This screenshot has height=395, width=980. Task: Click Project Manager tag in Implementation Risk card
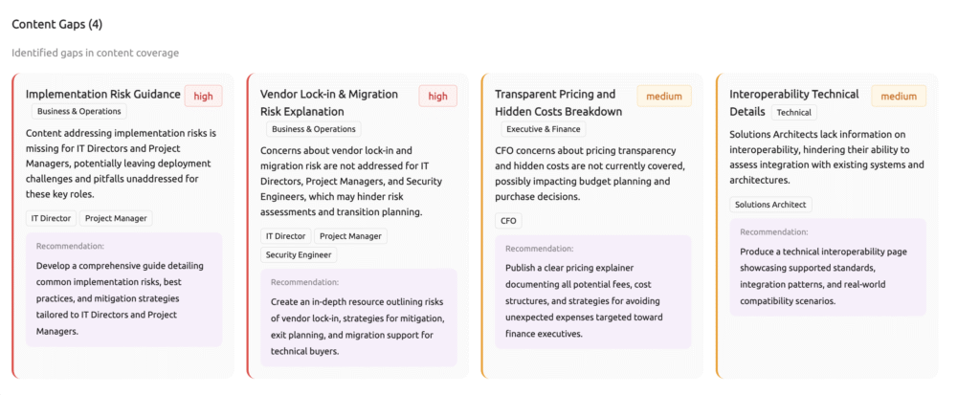pos(116,218)
